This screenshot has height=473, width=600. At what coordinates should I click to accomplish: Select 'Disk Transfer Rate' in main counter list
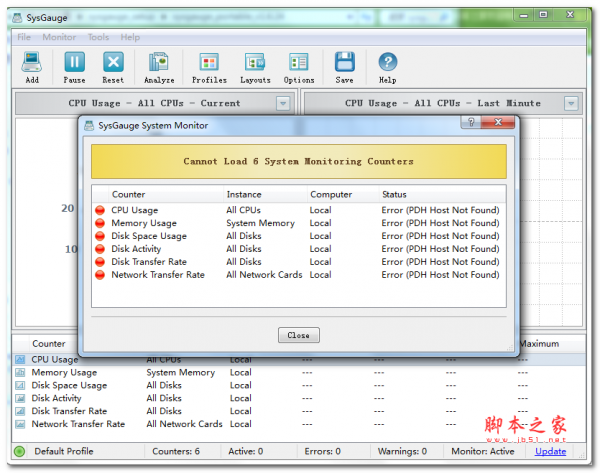coord(298,411)
